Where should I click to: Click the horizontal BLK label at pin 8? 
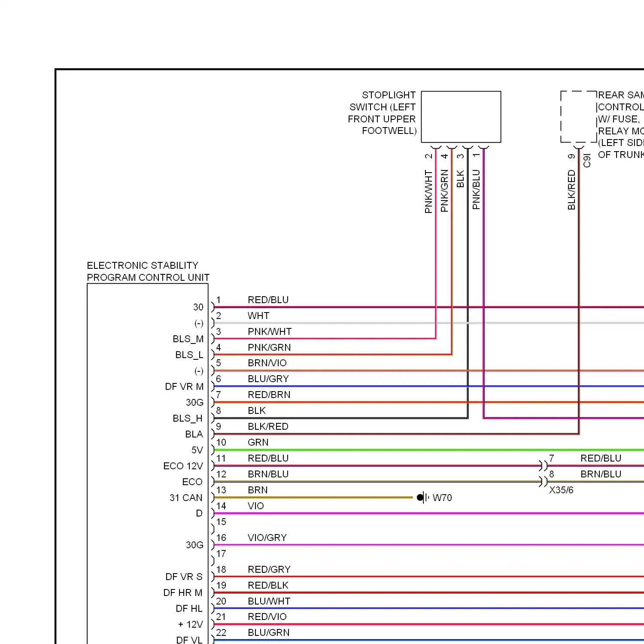coord(257,410)
